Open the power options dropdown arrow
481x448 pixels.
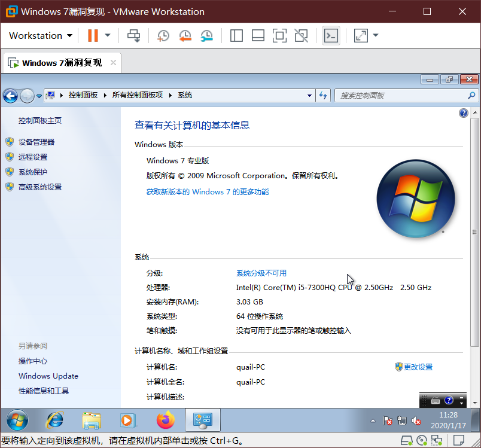coord(108,35)
